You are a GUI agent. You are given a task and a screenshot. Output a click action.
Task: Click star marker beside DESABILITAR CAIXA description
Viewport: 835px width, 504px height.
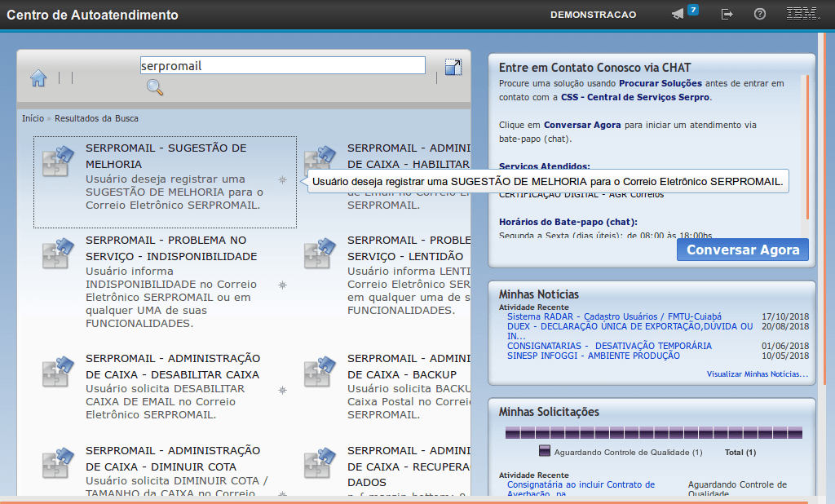point(283,390)
